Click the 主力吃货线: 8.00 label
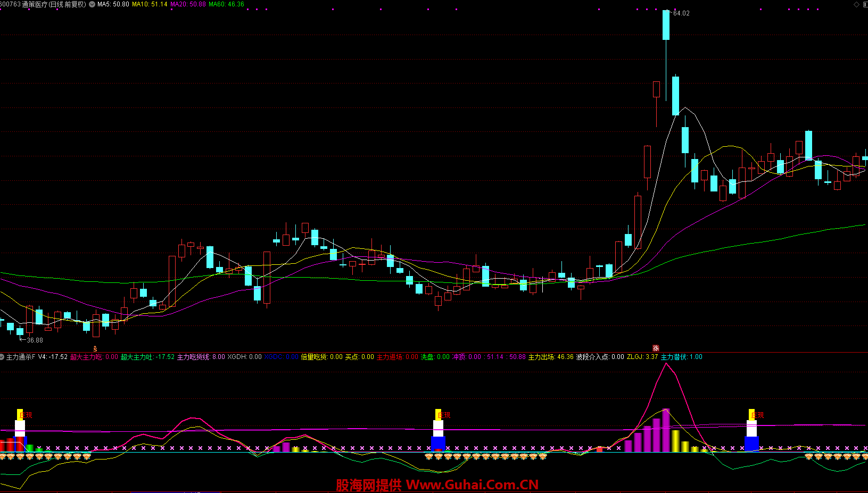Viewport: 868px width, 493px height. pyautogui.click(x=201, y=357)
